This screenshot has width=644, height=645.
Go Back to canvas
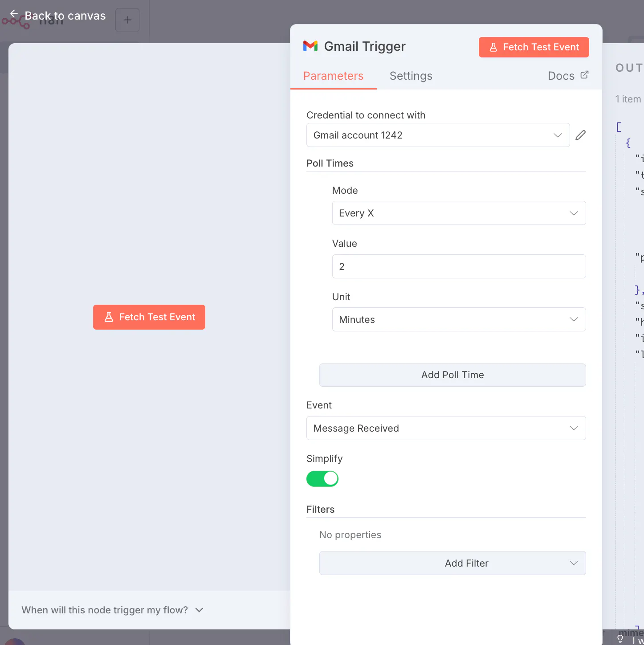point(57,15)
